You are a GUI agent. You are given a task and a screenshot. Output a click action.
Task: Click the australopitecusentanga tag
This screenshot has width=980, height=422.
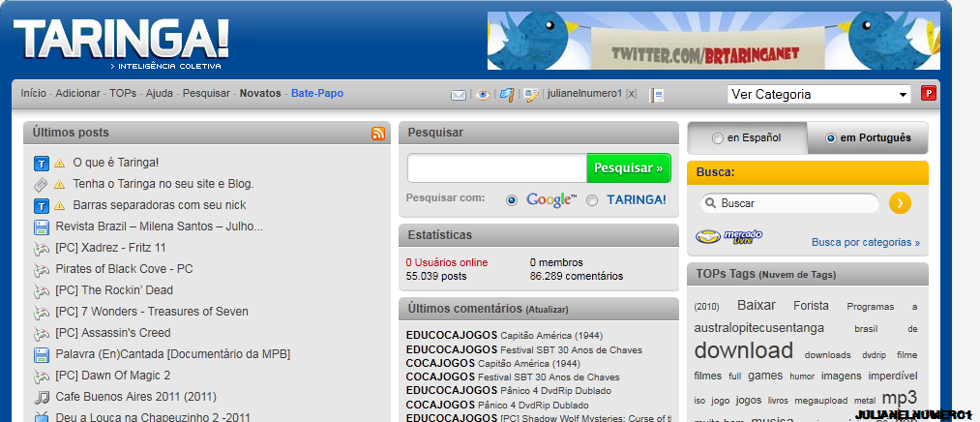pos(758,327)
